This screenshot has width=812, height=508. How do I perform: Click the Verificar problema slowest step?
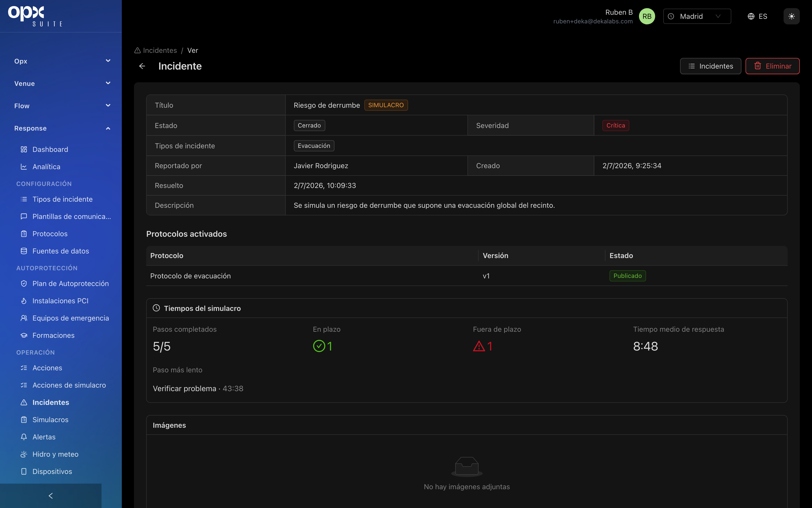tap(198, 389)
